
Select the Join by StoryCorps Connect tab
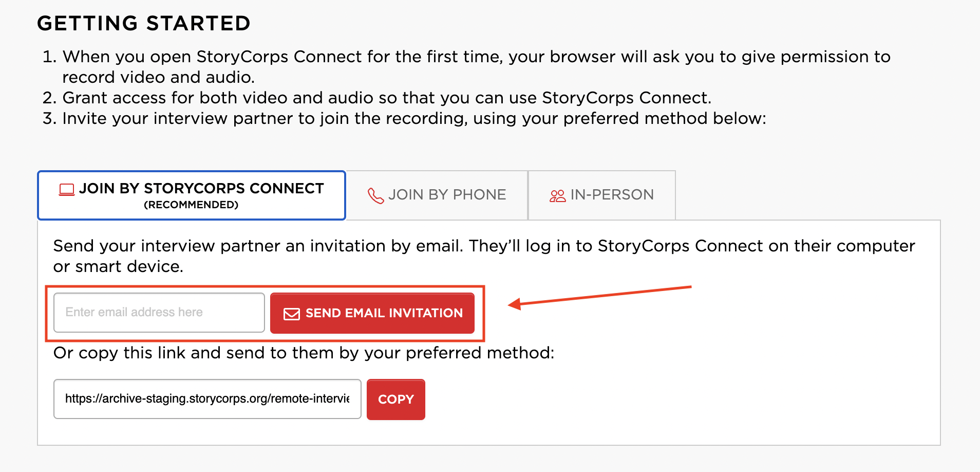(192, 195)
